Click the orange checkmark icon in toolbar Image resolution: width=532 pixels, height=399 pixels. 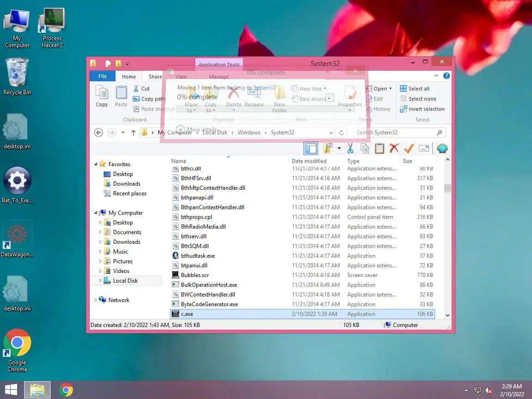pyautogui.click(x=409, y=148)
